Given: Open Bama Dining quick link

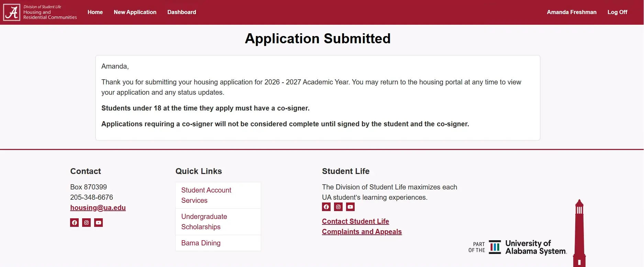Looking at the screenshot, I should point(201,243).
